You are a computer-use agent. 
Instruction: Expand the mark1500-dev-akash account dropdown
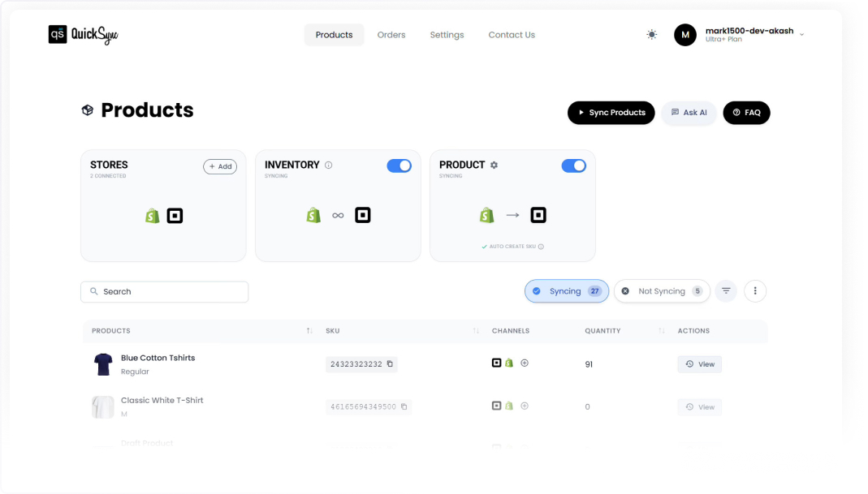pos(801,35)
